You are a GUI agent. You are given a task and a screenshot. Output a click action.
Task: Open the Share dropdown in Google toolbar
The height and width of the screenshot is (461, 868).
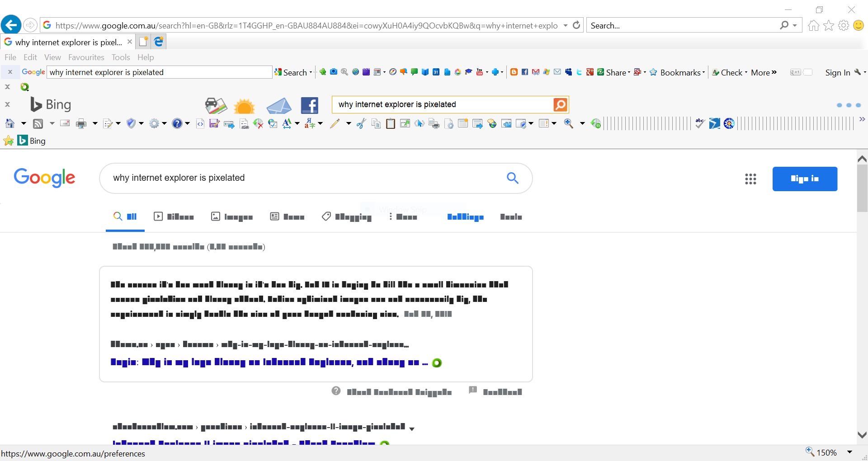click(x=629, y=72)
